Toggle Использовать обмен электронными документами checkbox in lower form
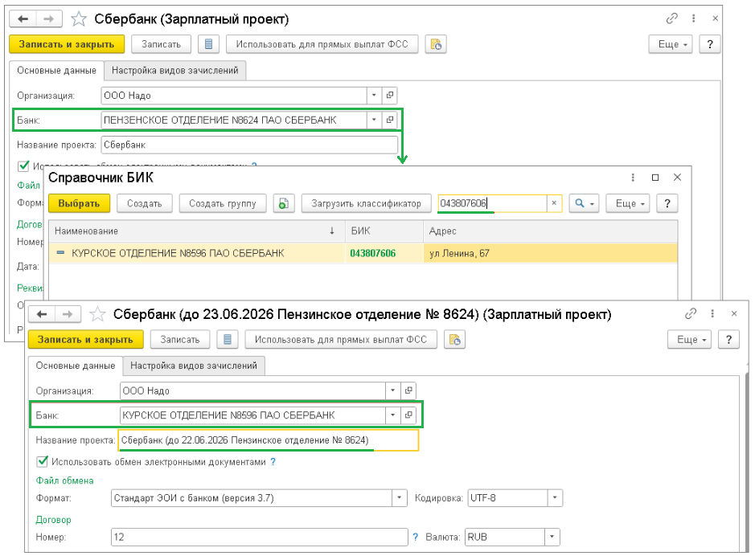The width and height of the screenshot is (755, 560). [x=42, y=461]
